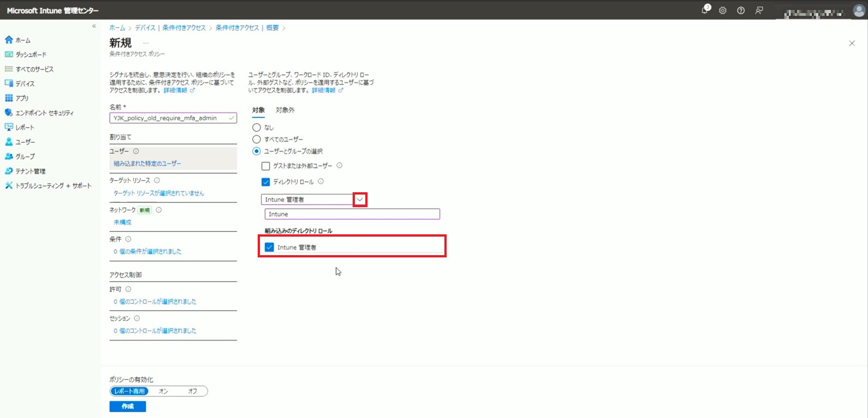Open the settings gear icon
This screenshot has width=868, height=418.
722,10
